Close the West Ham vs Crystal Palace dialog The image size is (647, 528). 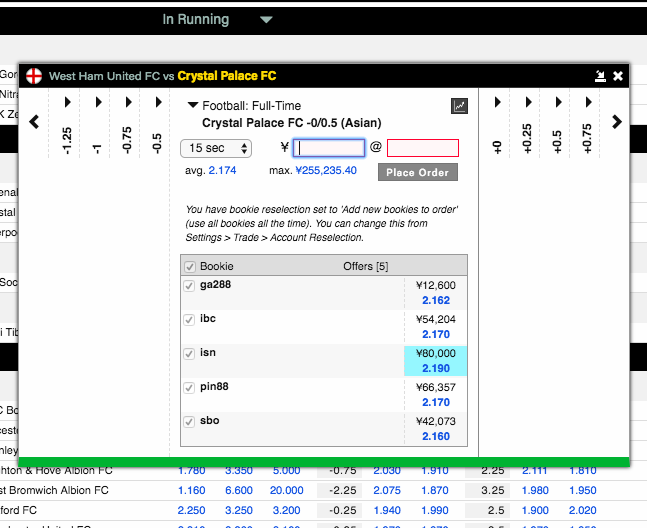click(x=618, y=76)
